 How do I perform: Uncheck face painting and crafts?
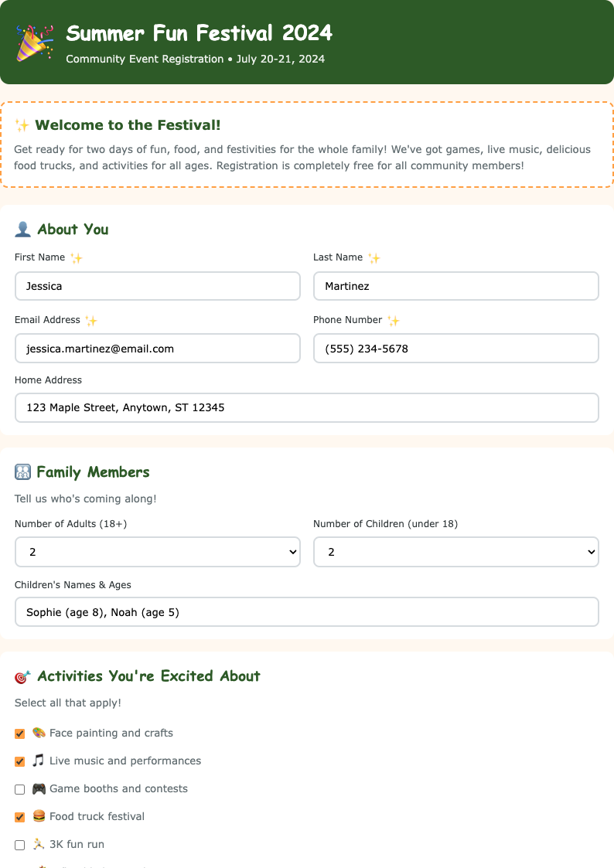pyautogui.click(x=19, y=733)
